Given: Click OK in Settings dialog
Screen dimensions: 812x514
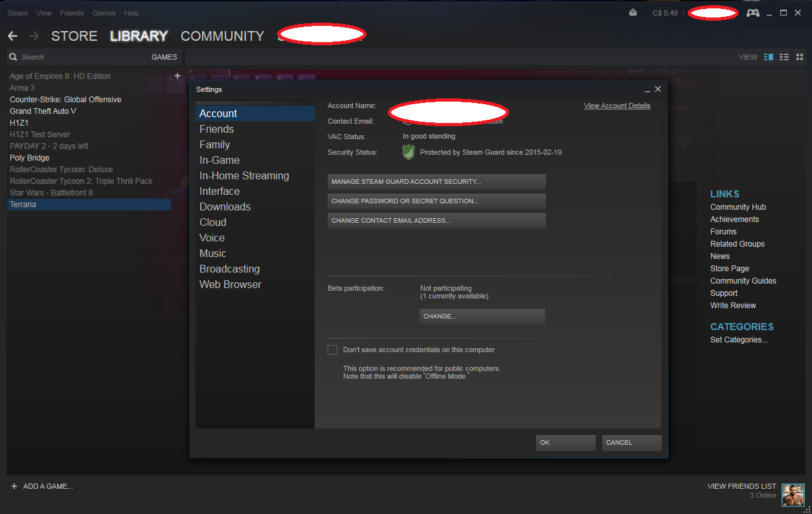Looking at the screenshot, I should (x=566, y=443).
